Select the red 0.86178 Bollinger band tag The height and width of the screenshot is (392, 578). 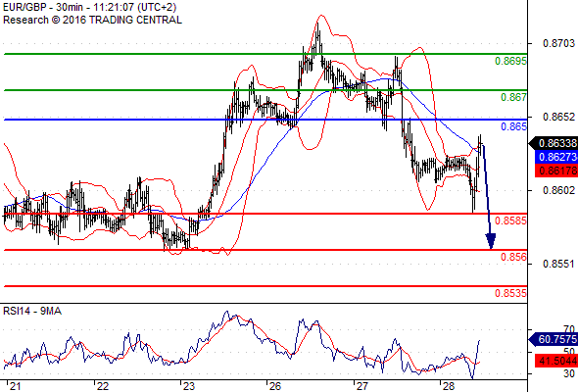tap(556, 171)
